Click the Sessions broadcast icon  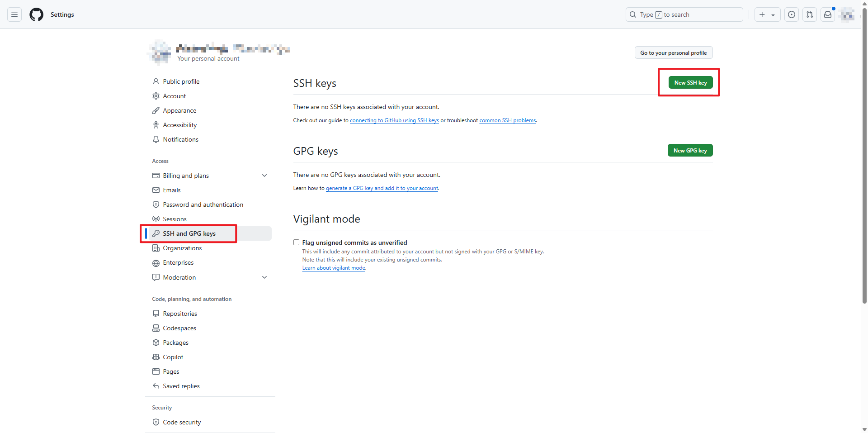pyautogui.click(x=156, y=219)
